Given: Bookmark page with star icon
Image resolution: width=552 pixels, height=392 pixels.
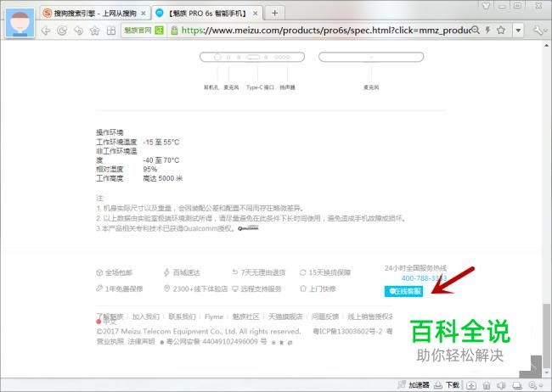Looking at the screenshot, I should coord(501,31).
